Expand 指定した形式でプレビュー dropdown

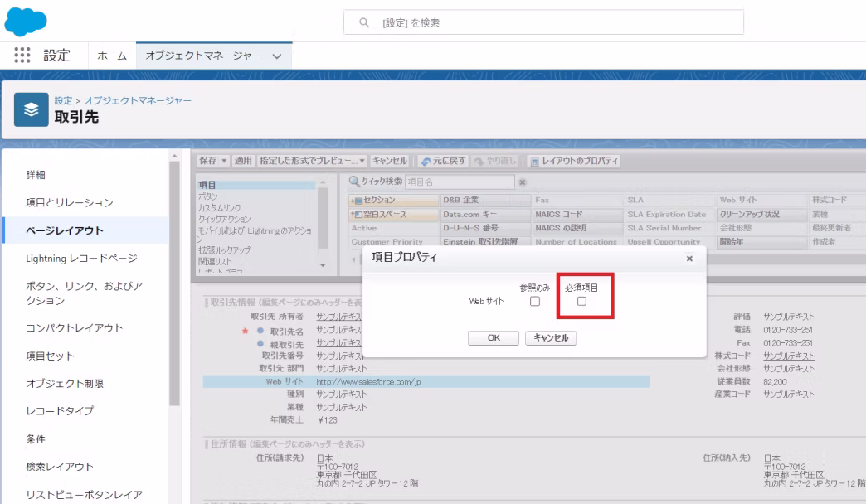coord(362,161)
